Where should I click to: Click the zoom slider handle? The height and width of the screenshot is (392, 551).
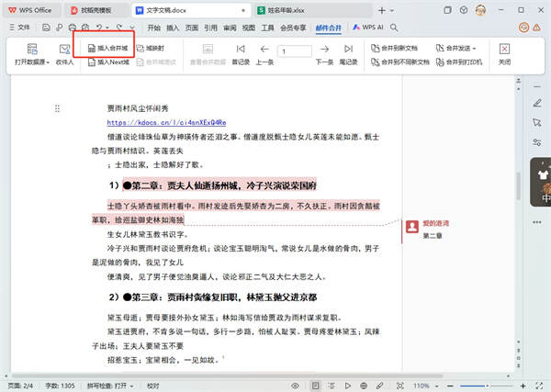pos(488,386)
